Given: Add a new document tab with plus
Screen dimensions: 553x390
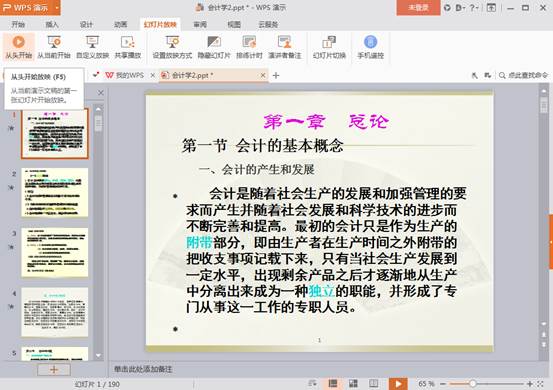Looking at the screenshot, I should coord(276,75).
